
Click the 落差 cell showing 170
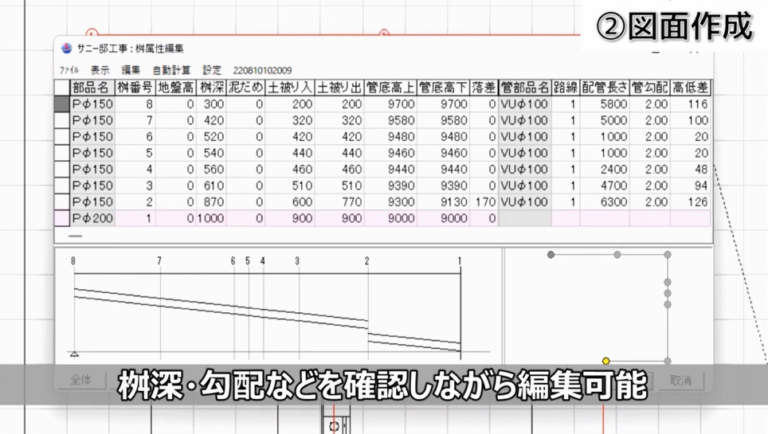pos(484,202)
